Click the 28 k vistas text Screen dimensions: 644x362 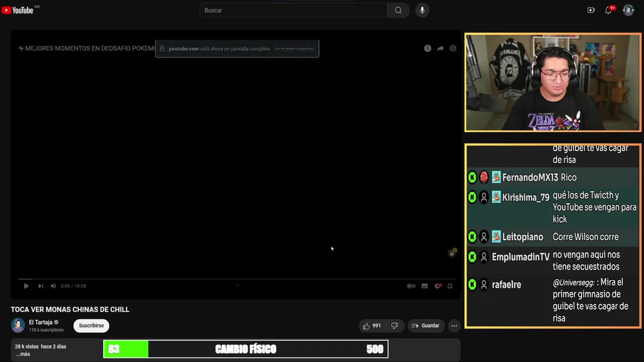point(27,346)
